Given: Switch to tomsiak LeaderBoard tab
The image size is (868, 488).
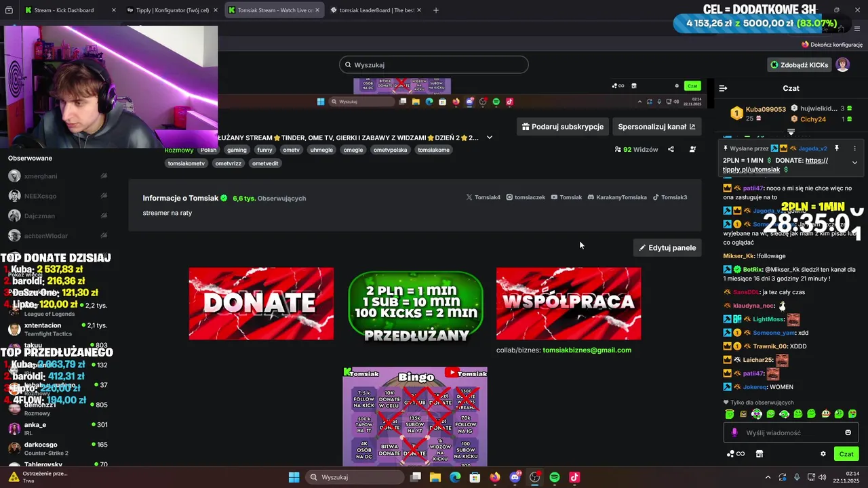Looking at the screenshot, I should click(x=375, y=10).
